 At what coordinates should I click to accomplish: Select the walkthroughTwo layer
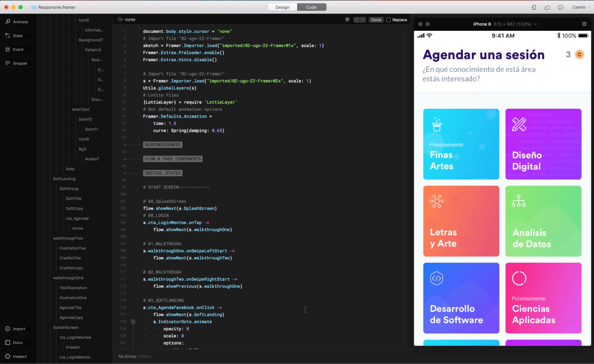(x=68, y=238)
